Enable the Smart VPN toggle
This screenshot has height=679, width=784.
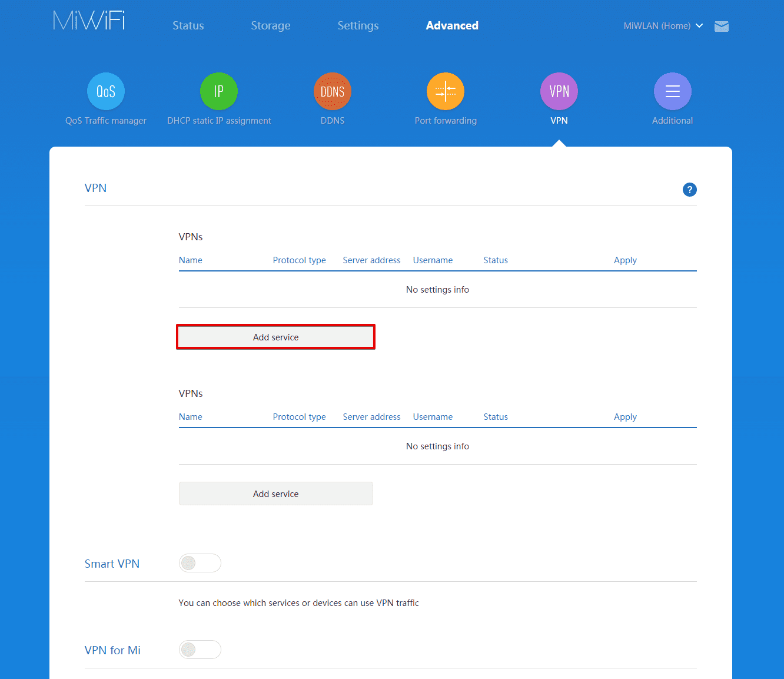point(200,563)
